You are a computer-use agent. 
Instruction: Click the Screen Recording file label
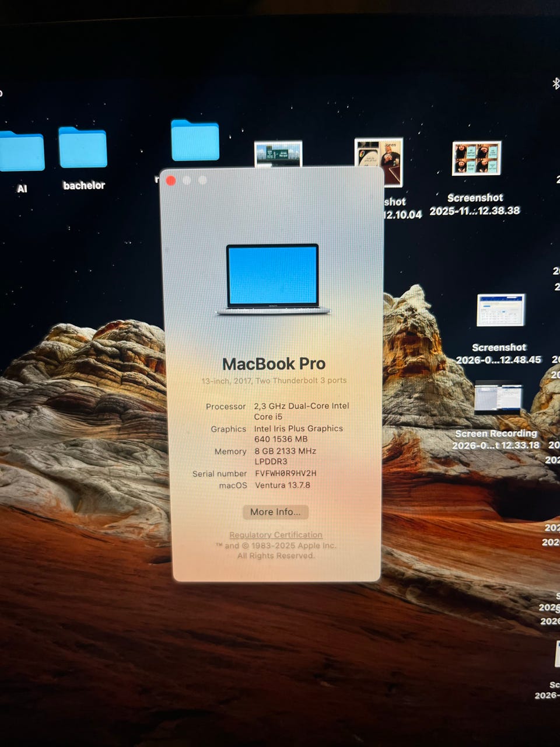point(496,439)
